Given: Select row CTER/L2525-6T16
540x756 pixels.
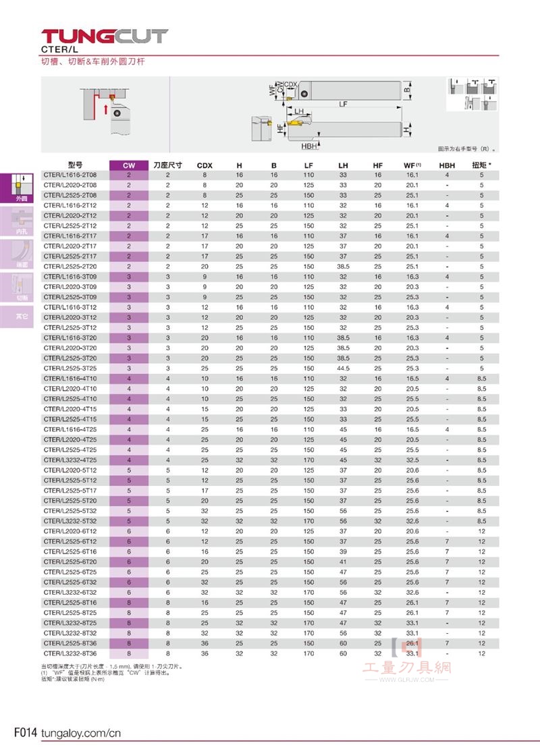Looking at the screenshot, I should [270, 551].
